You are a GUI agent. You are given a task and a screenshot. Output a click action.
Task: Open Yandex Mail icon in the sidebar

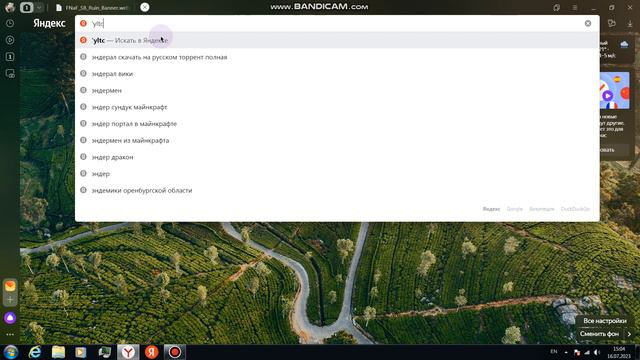(x=10, y=286)
